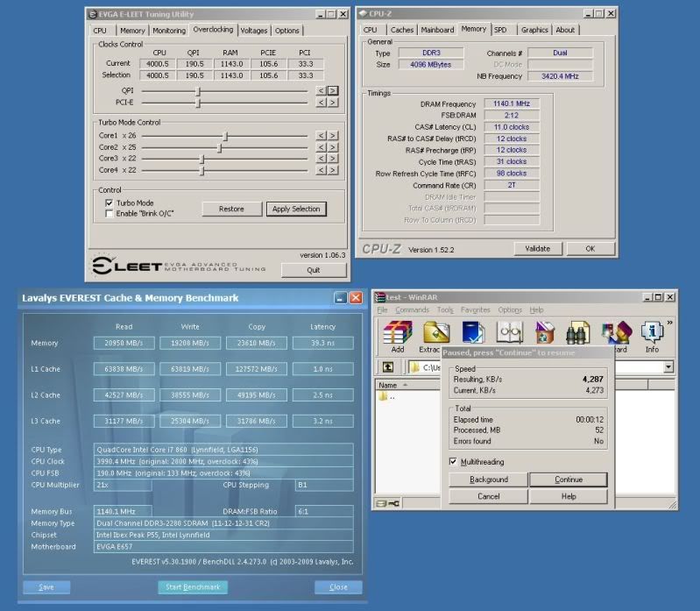Click the E-LEET title bar app icon
The image size is (700, 611).
[93, 14]
